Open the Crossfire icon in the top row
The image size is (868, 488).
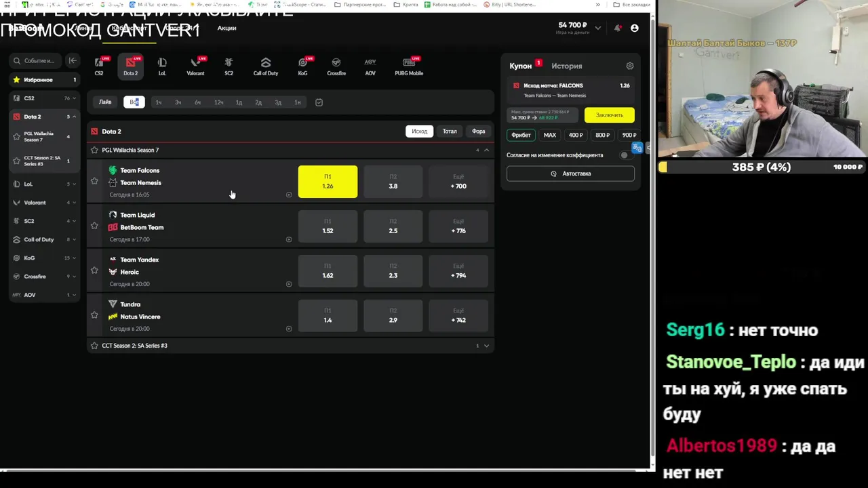336,66
